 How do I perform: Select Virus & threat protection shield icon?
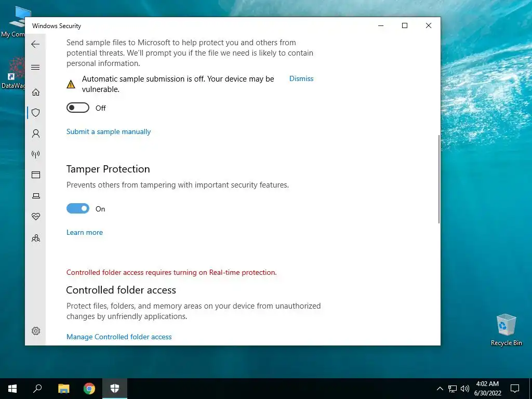pyautogui.click(x=36, y=113)
